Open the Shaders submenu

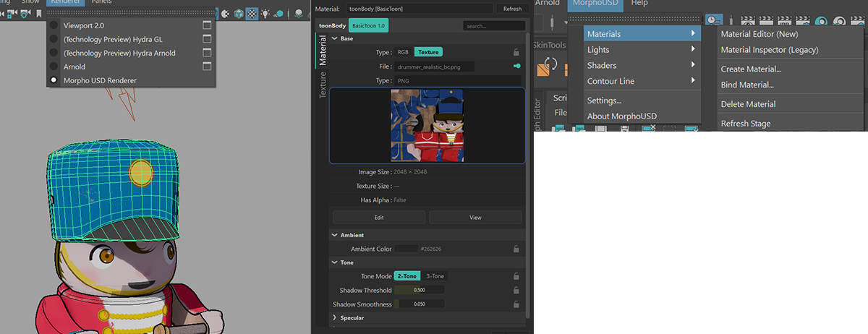[x=642, y=66]
